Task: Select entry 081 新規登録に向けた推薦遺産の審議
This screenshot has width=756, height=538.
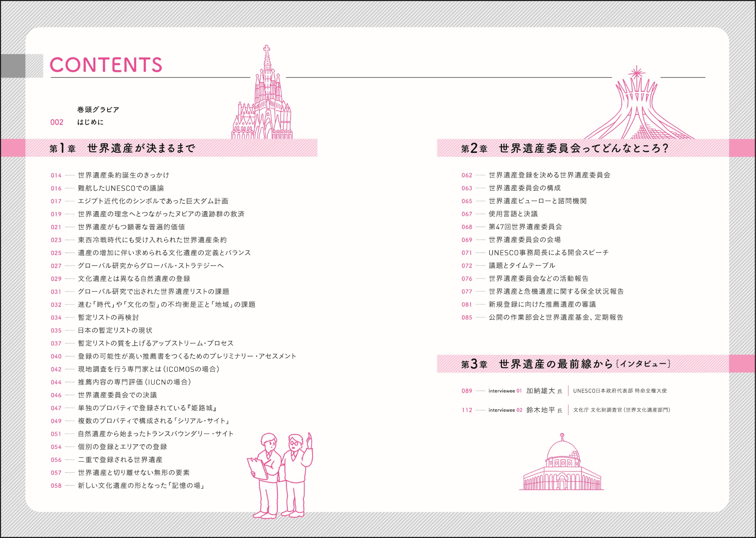Action: 529,304
